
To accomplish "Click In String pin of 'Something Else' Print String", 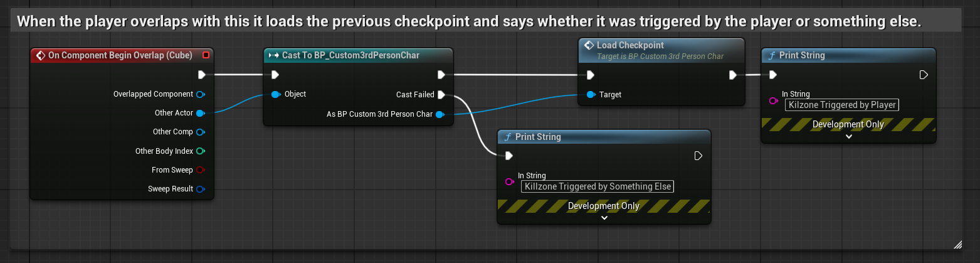I will (x=510, y=182).
